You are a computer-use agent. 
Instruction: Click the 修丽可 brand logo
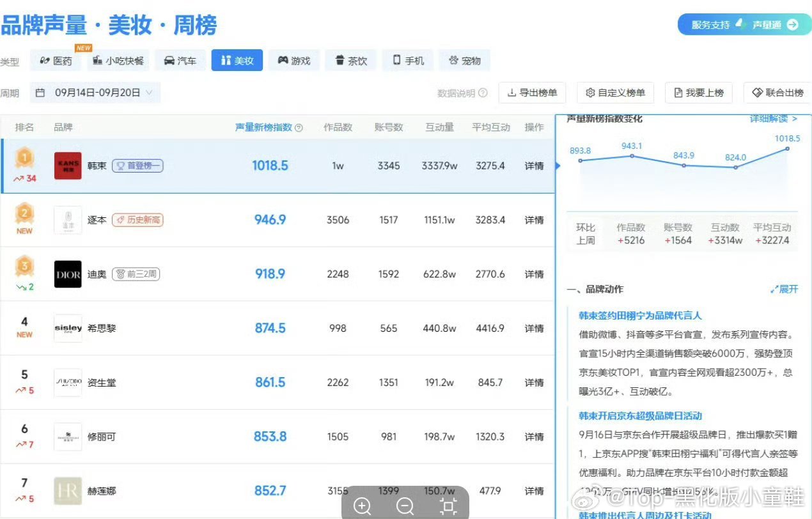click(x=68, y=437)
